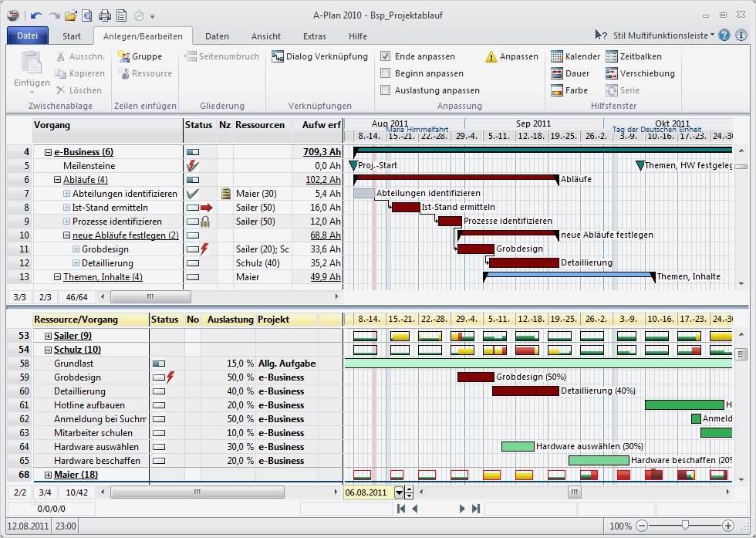This screenshot has width=756, height=538.
Task: Open Stil Multifunktionsleiste options
Action: coord(663,36)
